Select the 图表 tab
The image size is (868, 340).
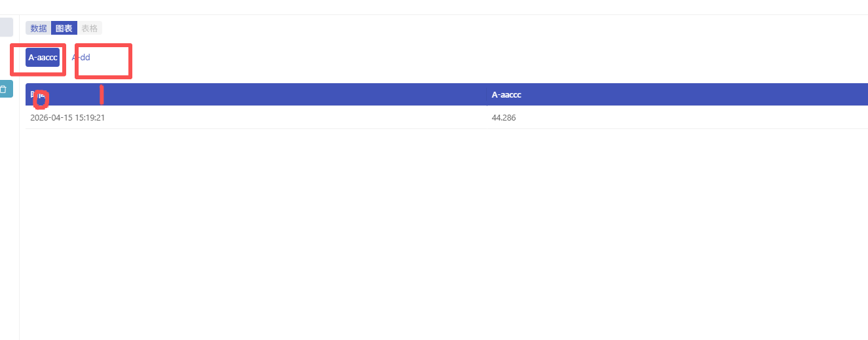64,28
